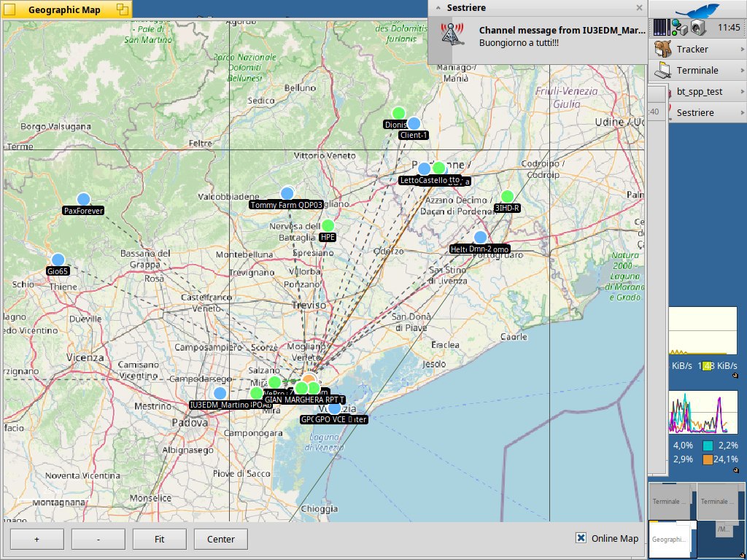Expand the Tracker entry arrow in Deskbar

coord(742,50)
